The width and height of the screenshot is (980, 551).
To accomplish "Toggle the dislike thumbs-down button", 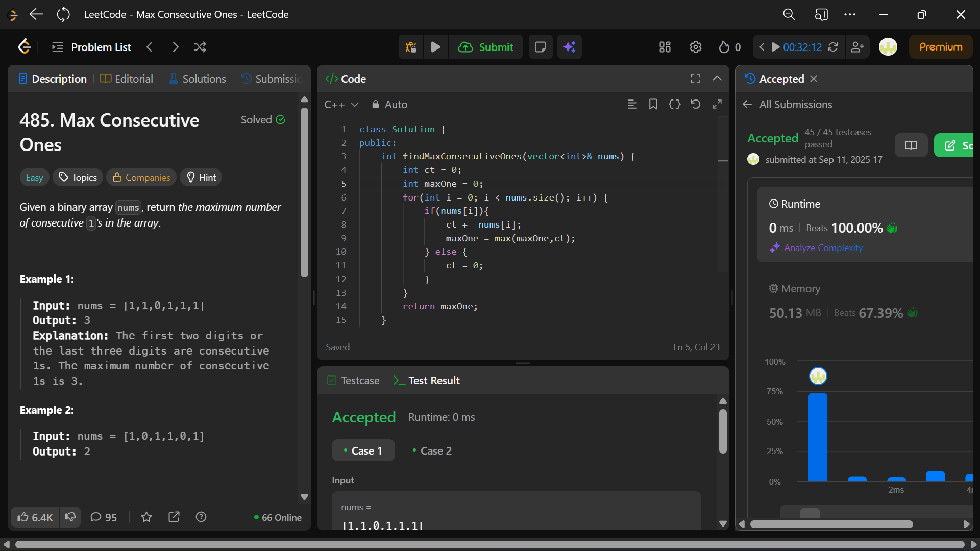I will point(70,517).
